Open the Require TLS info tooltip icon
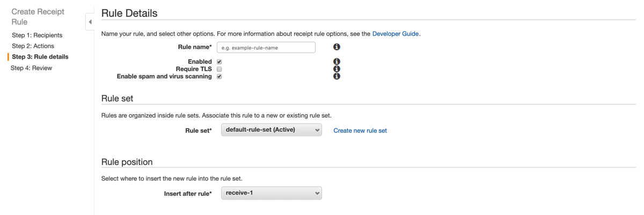 336,69
